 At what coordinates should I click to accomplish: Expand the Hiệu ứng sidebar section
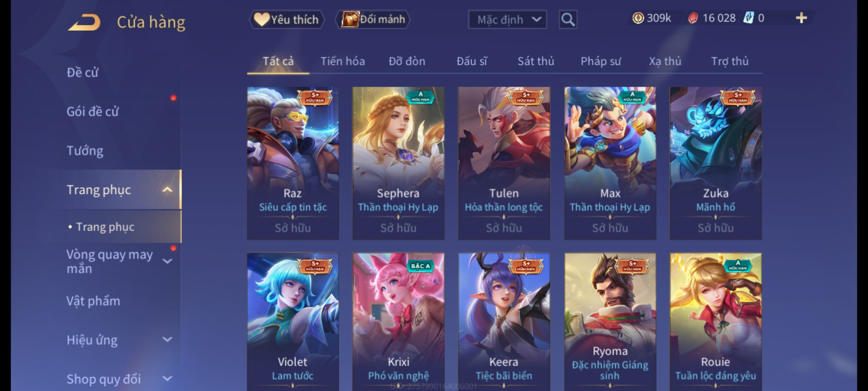click(x=167, y=340)
